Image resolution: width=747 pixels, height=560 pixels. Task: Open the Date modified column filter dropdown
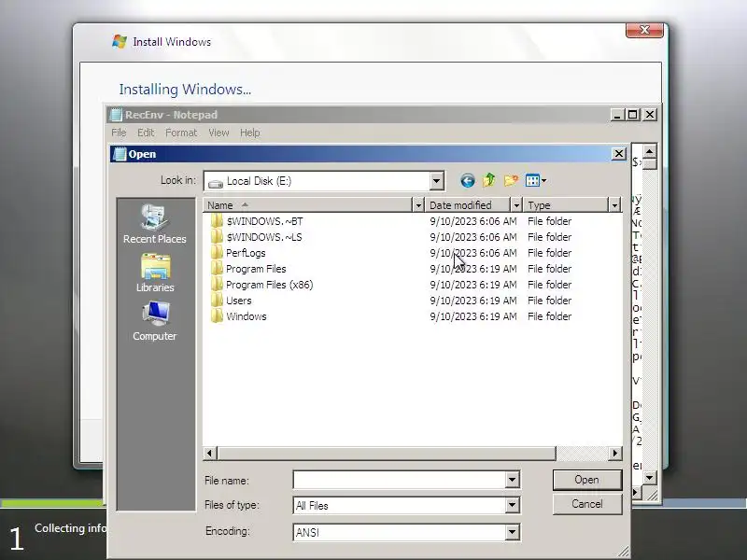[516, 205]
